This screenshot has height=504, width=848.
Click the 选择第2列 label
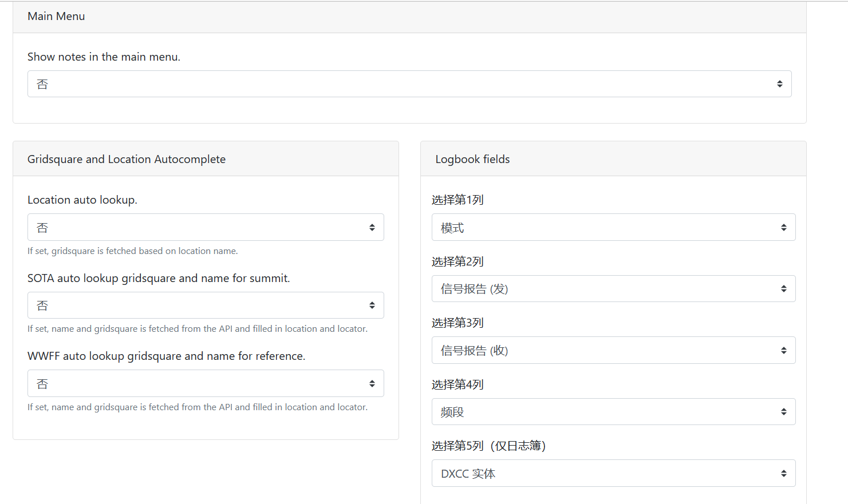tap(457, 261)
